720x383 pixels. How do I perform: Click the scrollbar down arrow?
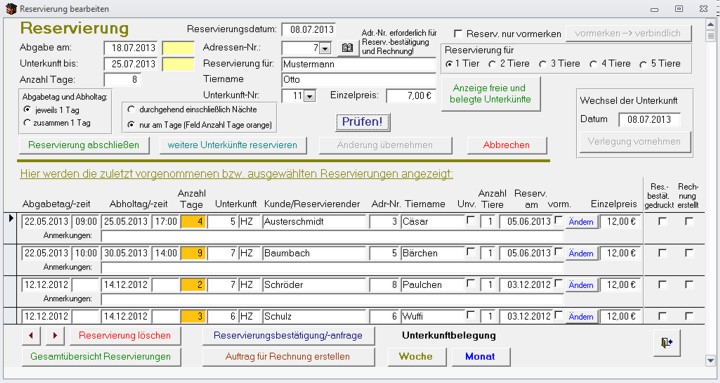point(711,361)
